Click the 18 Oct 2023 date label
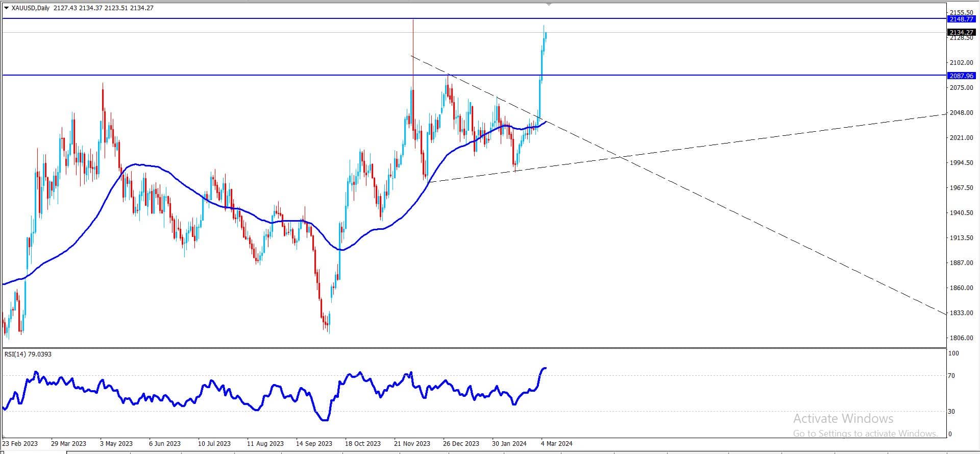This screenshot has width=980, height=454. click(363, 443)
